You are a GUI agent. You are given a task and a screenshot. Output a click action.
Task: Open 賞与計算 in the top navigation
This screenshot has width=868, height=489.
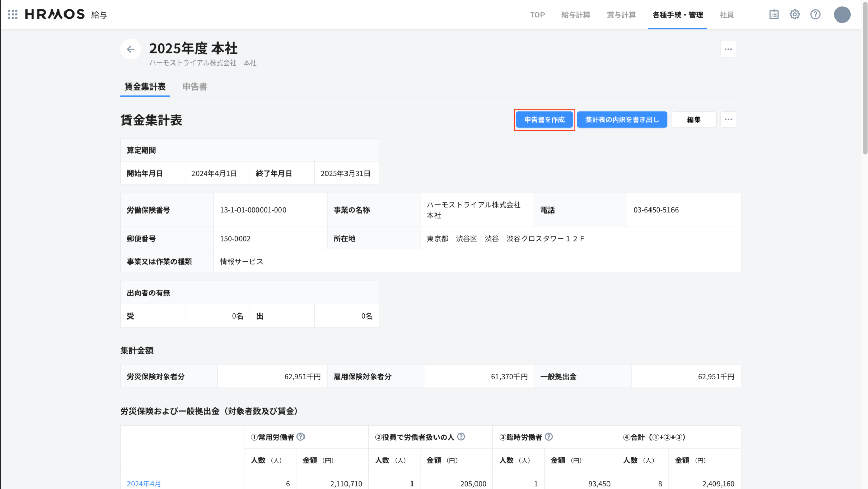pos(621,15)
